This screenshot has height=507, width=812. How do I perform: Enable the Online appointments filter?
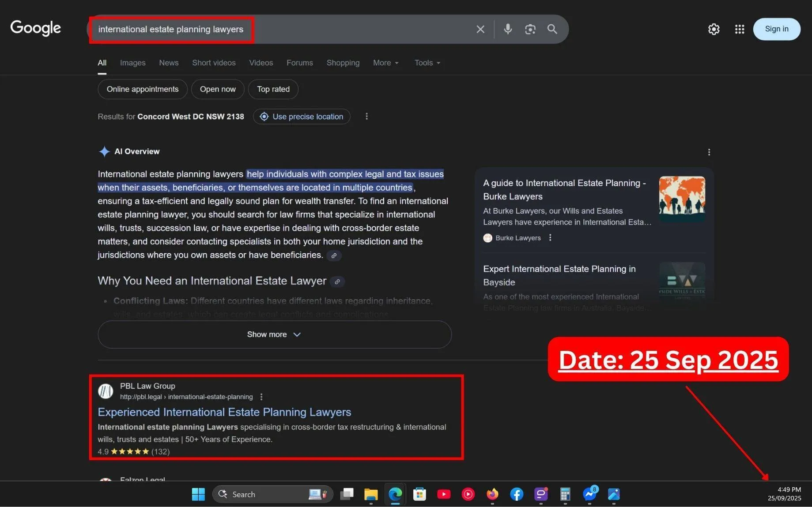pyautogui.click(x=142, y=89)
